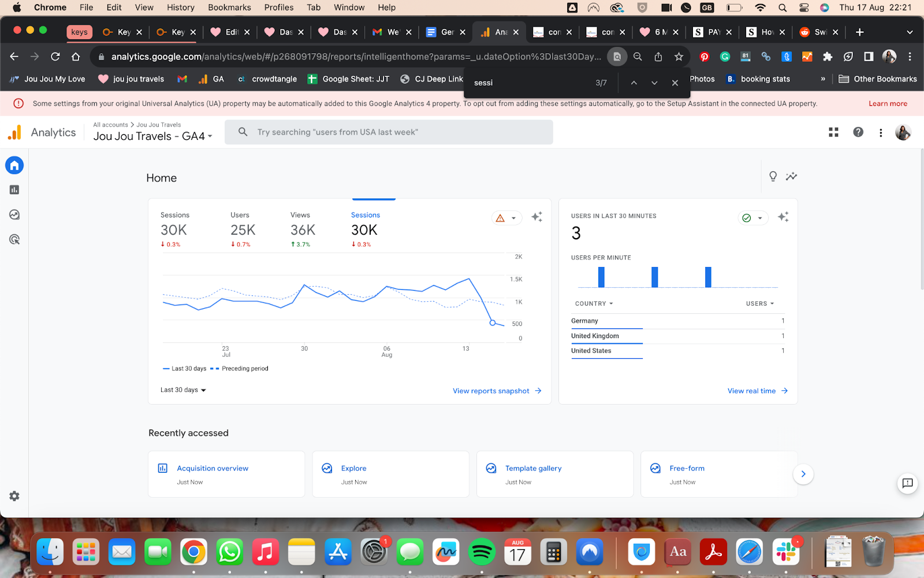924x578 pixels.
Task: Click Learn more in the banner
Action: pos(888,104)
